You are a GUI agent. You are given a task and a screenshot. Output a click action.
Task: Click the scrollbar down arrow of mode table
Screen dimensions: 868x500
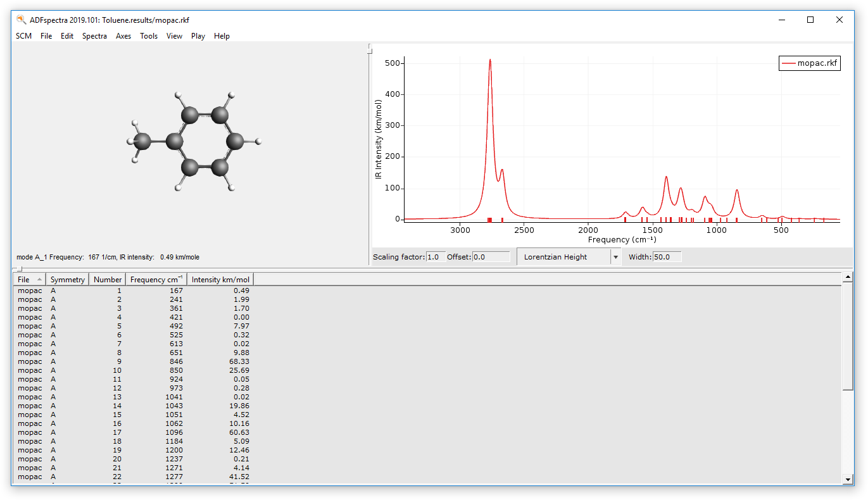point(848,480)
